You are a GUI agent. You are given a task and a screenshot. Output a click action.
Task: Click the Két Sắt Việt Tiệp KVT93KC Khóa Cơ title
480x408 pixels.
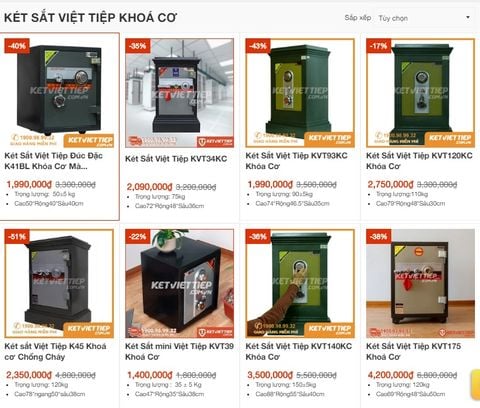tap(297, 161)
